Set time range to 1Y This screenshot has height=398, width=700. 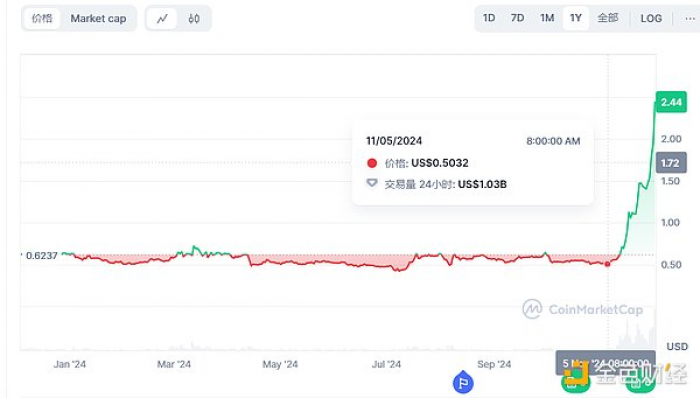pyautogui.click(x=576, y=18)
